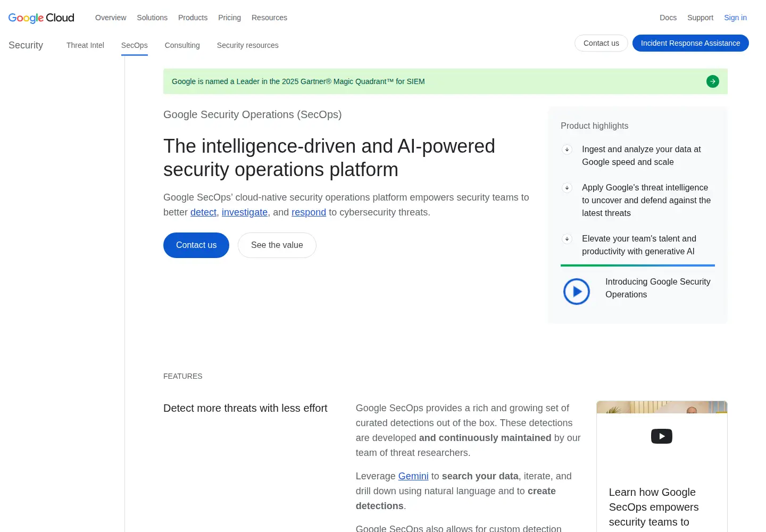Click the 'Product highlights' heading
This screenshot has height=532, width=766.
(595, 126)
